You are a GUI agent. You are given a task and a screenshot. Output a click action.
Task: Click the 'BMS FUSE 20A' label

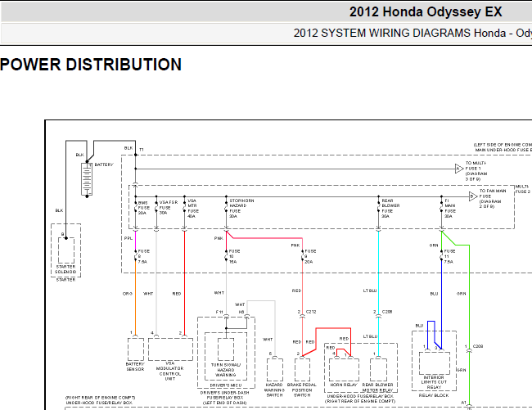(143, 208)
